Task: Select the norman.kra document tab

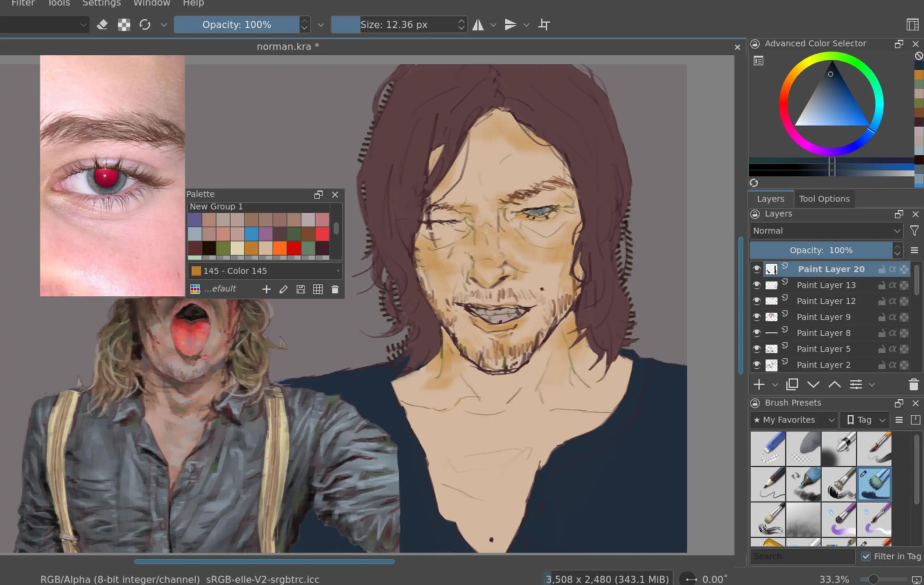Action: [288, 47]
